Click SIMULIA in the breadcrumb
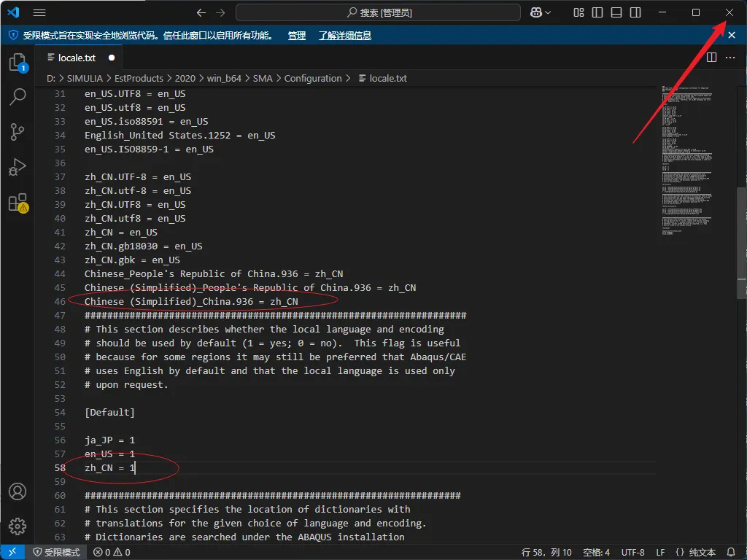Viewport: 747px width, 560px height. pos(85,79)
